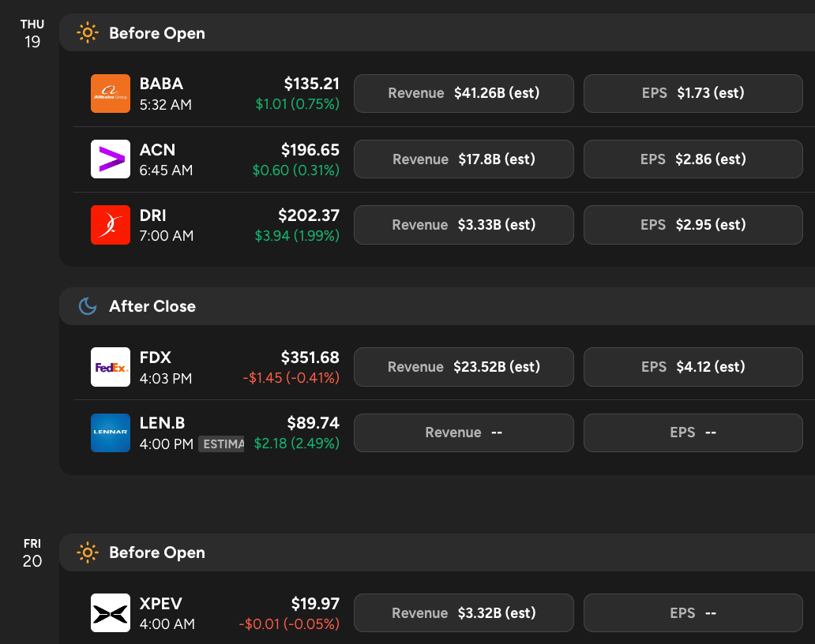Click the DRI price $202.37
The width and height of the screenshot is (815, 644).
[308, 215]
